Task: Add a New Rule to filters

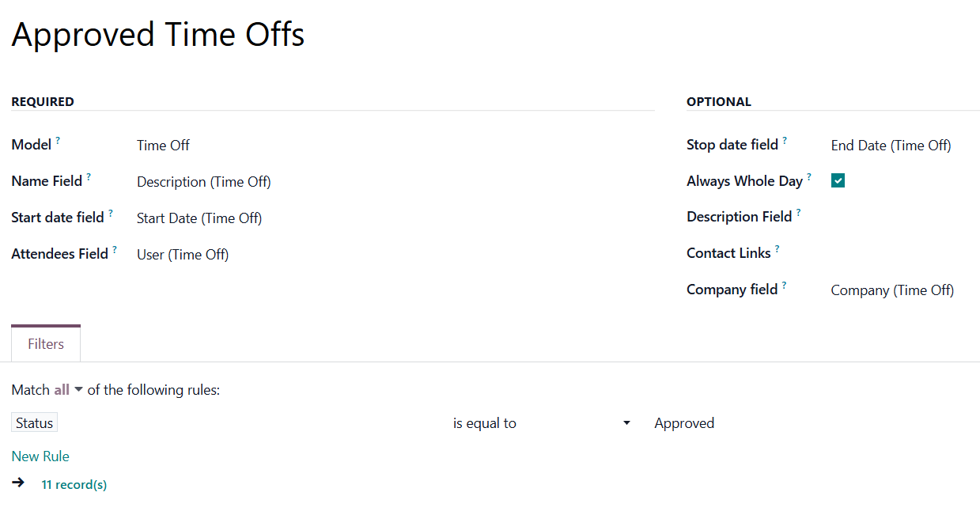Action: point(40,456)
